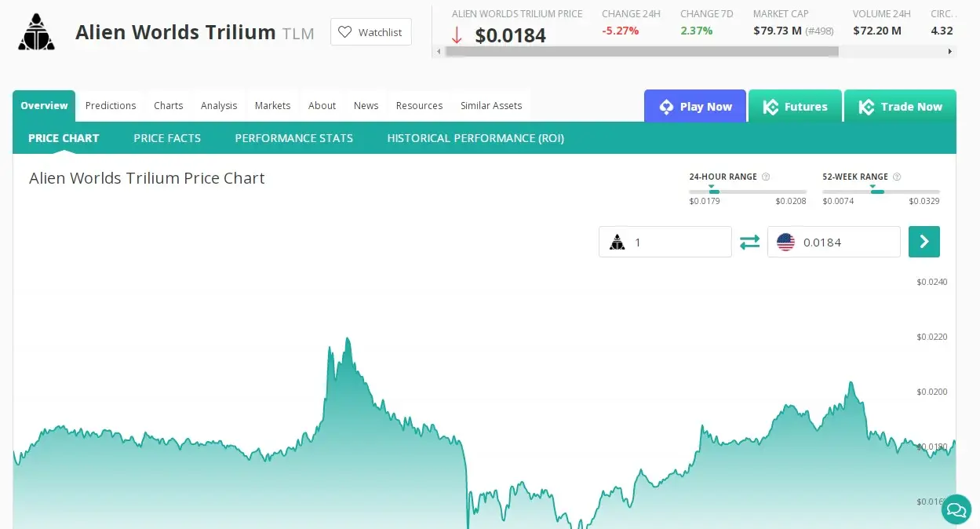Click the 24-hour range slider bar
980x529 pixels.
pyautogui.click(x=748, y=192)
